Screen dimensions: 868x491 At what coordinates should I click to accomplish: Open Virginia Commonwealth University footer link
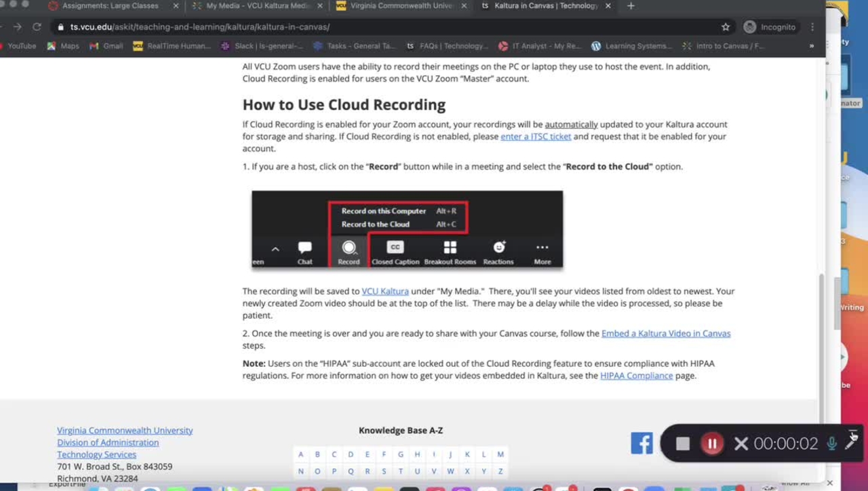coord(125,430)
